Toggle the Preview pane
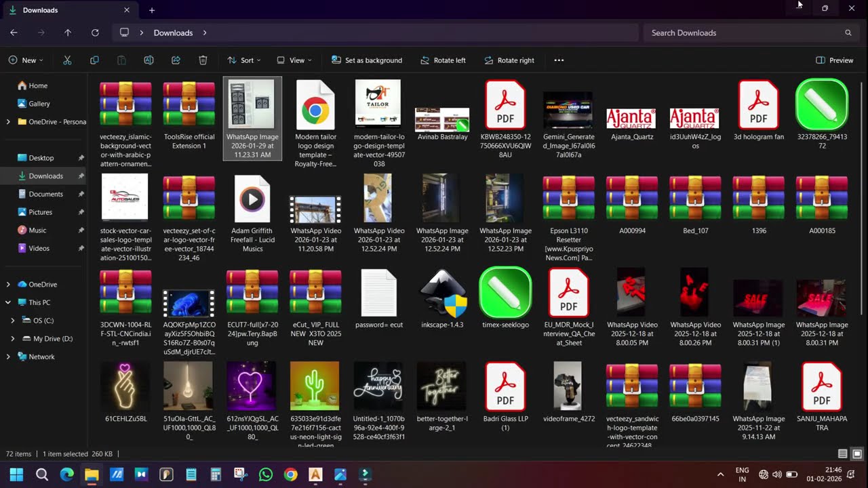The width and height of the screenshot is (868, 488). pyautogui.click(x=835, y=60)
